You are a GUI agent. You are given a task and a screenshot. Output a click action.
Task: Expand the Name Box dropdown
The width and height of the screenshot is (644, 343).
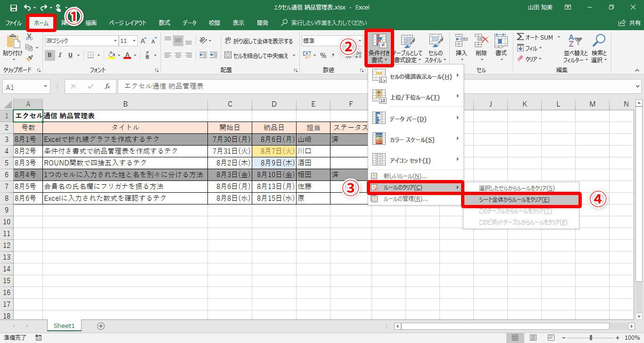point(46,87)
